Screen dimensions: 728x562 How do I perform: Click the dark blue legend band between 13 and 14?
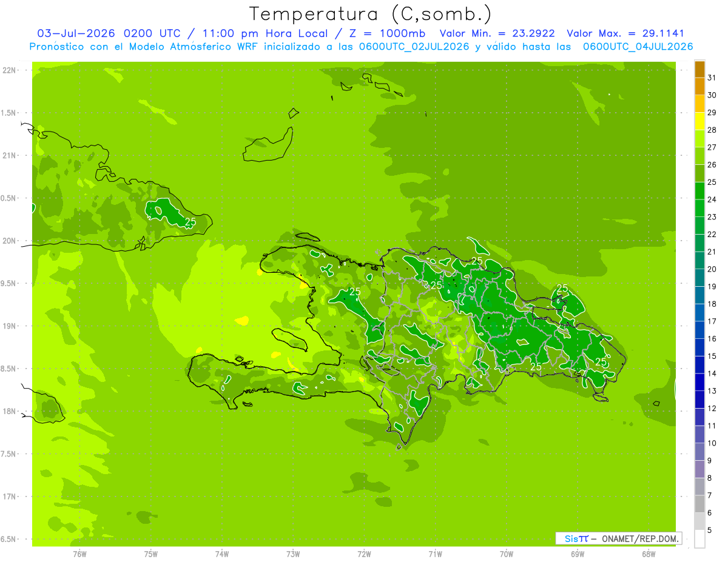[x=699, y=383]
